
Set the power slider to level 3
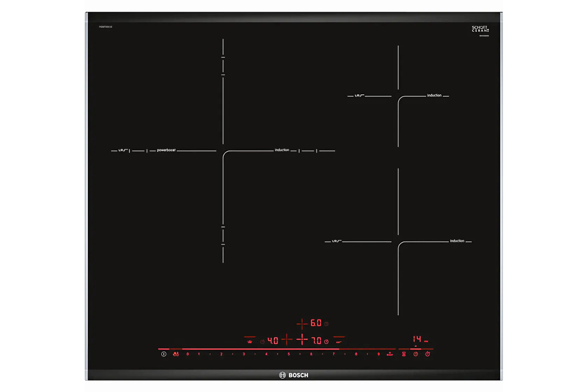(244, 354)
